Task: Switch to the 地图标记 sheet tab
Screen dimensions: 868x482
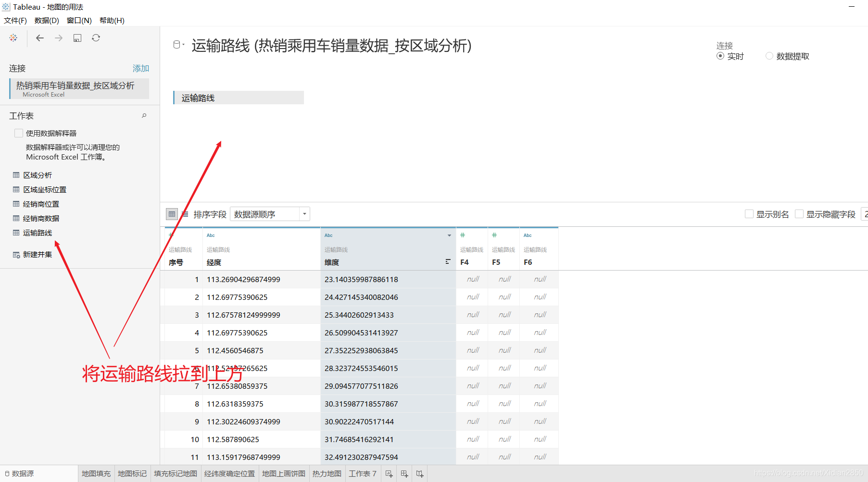Action: [132, 474]
